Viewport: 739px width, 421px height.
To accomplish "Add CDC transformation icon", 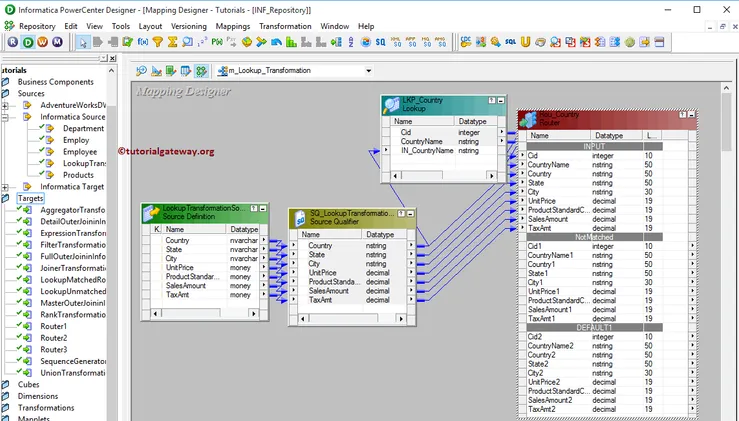I will (466, 42).
